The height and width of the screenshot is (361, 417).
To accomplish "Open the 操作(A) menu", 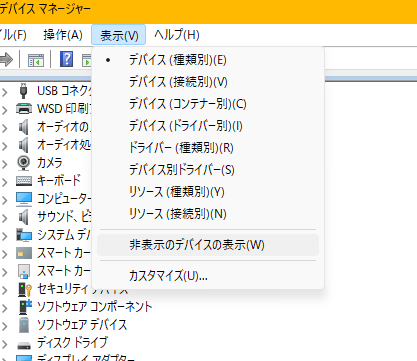I will [63, 35].
